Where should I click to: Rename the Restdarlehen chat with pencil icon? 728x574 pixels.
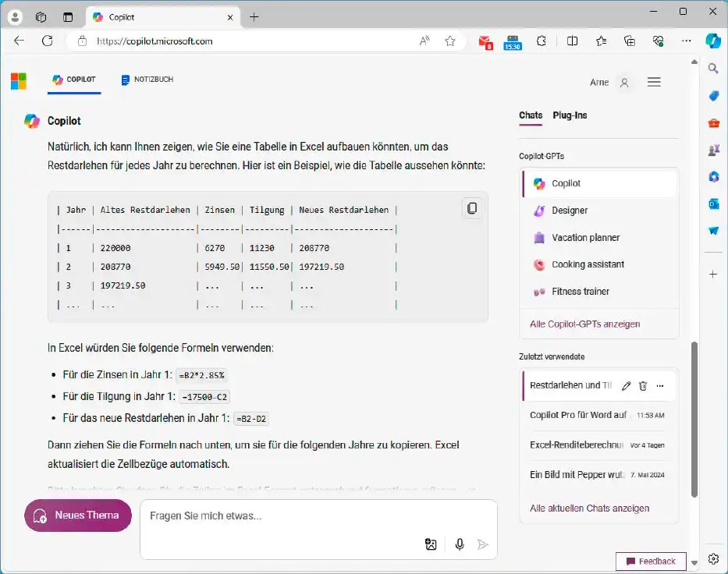point(627,385)
